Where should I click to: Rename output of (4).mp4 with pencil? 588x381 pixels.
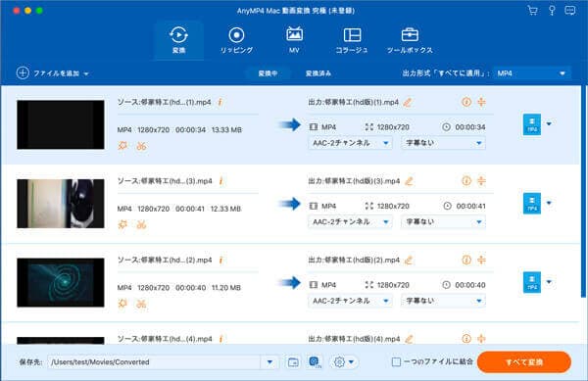point(409,339)
